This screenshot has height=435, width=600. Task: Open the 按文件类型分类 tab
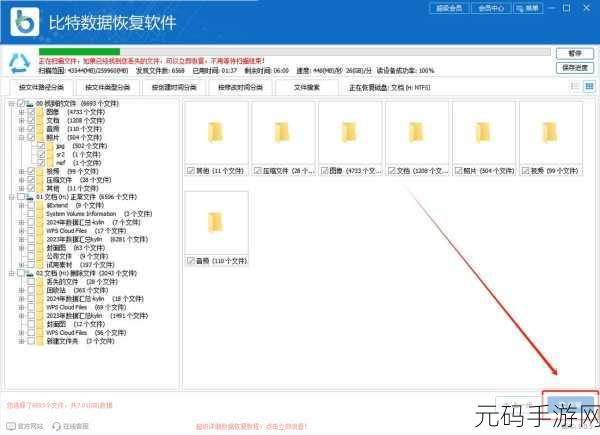[x=108, y=87]
